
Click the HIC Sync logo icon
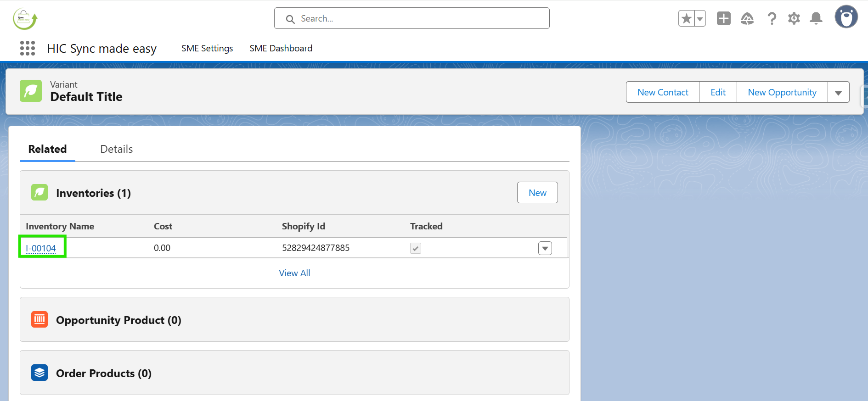(x=25, y=19)
